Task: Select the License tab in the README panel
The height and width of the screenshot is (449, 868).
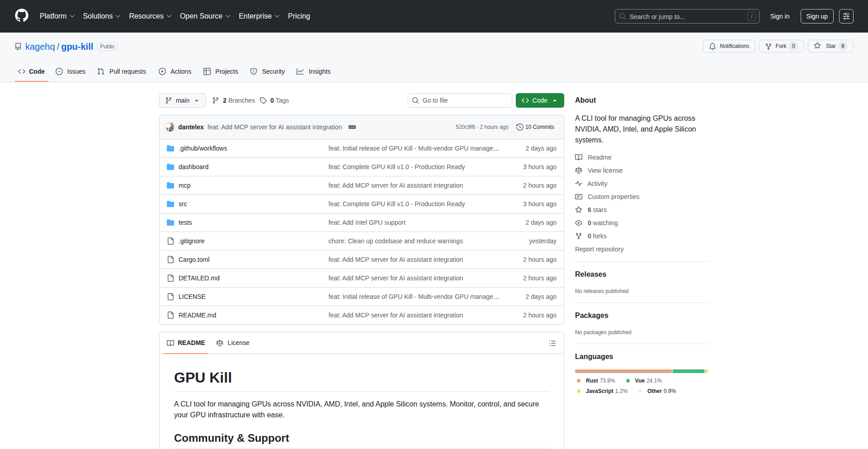Action: (x=233, y=343)
